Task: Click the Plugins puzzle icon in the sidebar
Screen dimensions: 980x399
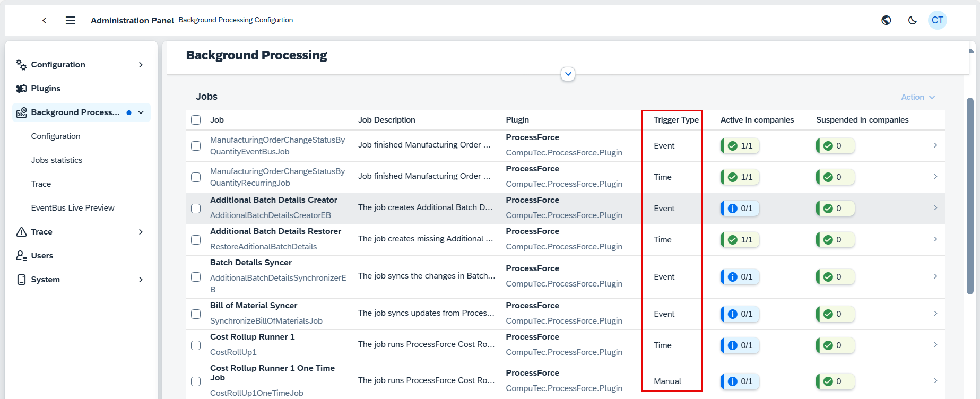Action: 21,89
